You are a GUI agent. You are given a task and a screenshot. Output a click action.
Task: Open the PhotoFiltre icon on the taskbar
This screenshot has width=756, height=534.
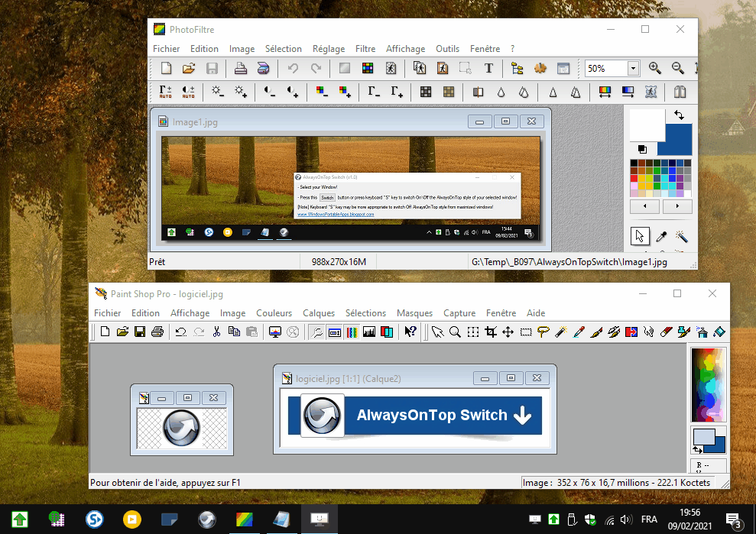pyautogui.click(x=245, y=519)
